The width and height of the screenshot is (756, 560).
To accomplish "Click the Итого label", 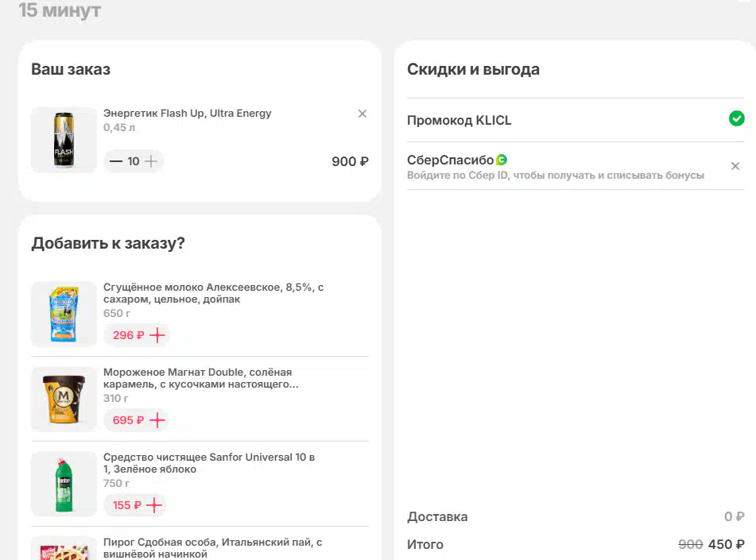I will pos(425,544).
